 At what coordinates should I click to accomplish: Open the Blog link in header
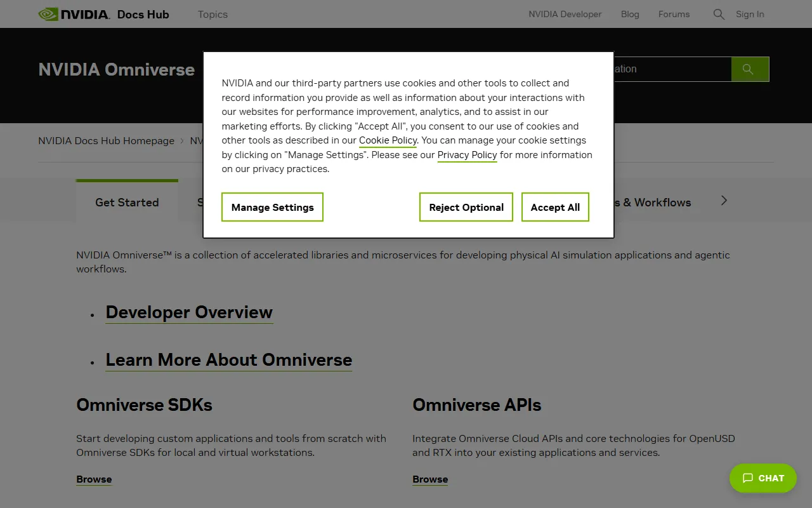tap(630, 14)
